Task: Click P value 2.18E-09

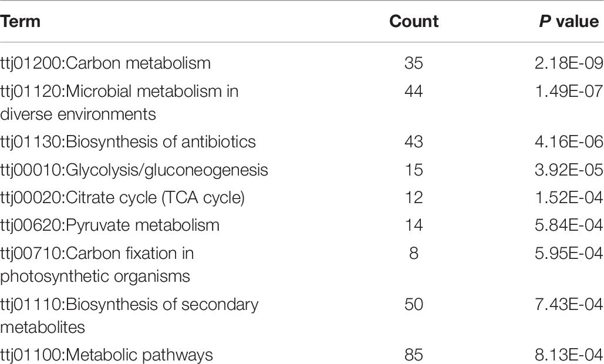Action: (569, 63)
